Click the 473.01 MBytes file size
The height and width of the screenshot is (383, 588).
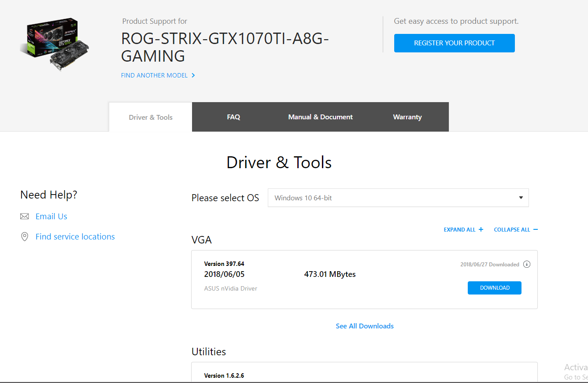pyautogui.click(x=330, y=274)
